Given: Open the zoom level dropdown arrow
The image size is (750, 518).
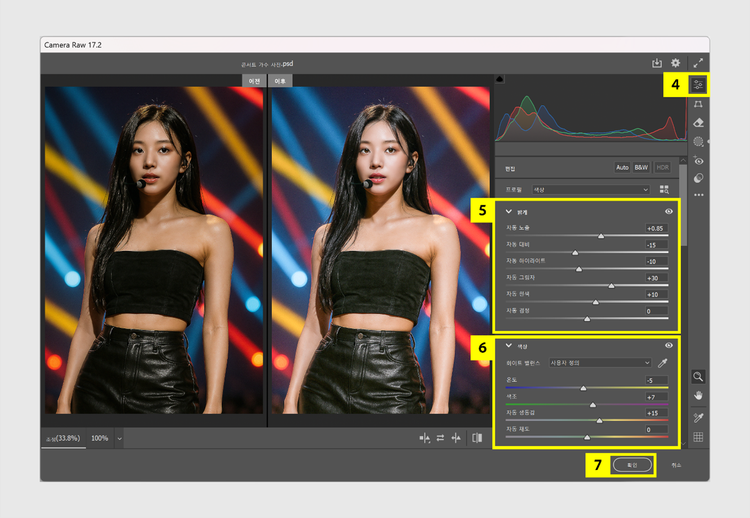Looking at the screenshot, I should pyautogui.click(x=120, y=439).
